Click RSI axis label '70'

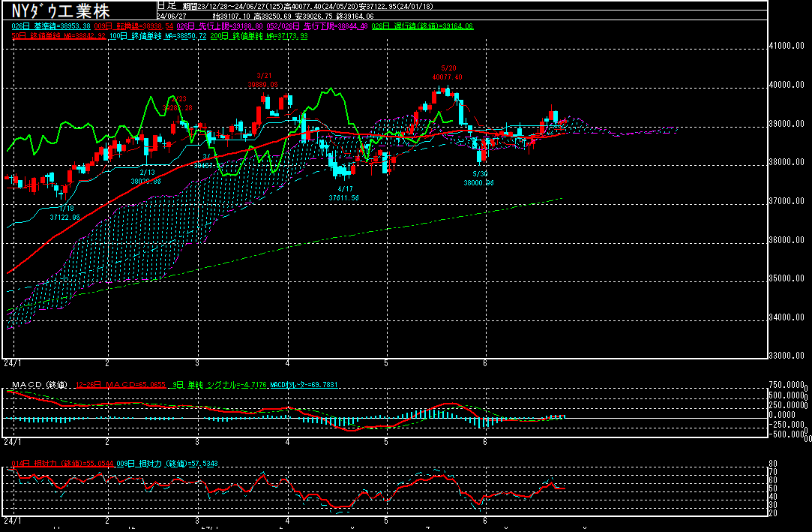coord(773,472)
